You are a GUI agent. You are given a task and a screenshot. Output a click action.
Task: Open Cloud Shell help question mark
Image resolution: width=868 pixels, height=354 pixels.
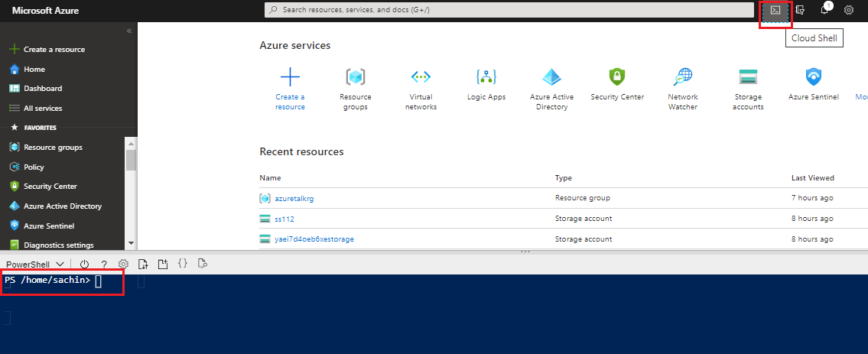[x=104, y=265]
